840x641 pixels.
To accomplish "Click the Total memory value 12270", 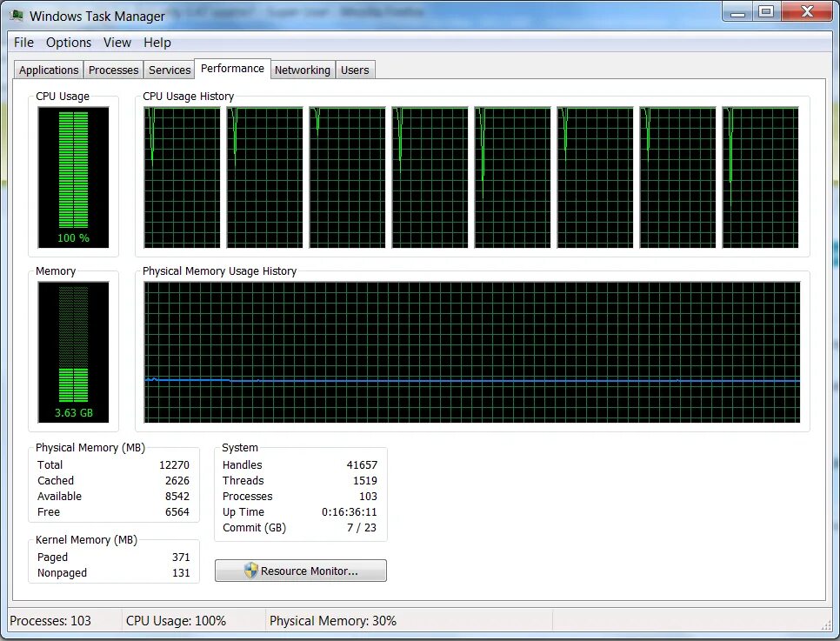I will 174,464.
